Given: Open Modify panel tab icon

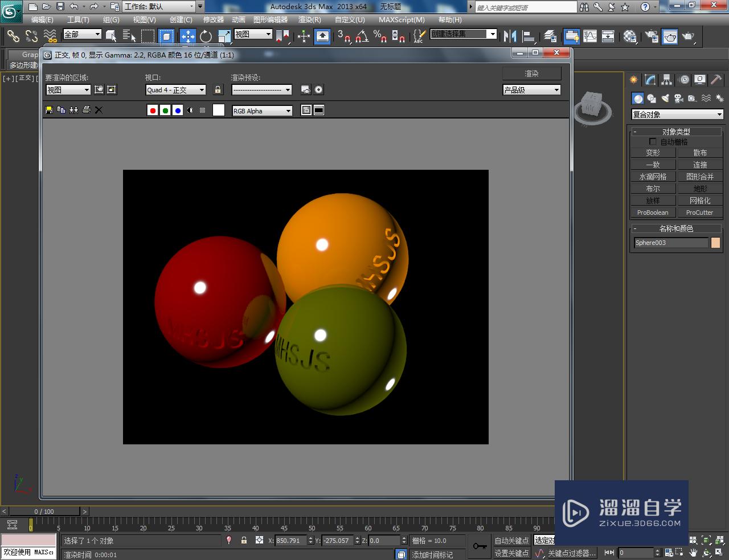Looking at the screenshot, I should [x=650, y=80].
